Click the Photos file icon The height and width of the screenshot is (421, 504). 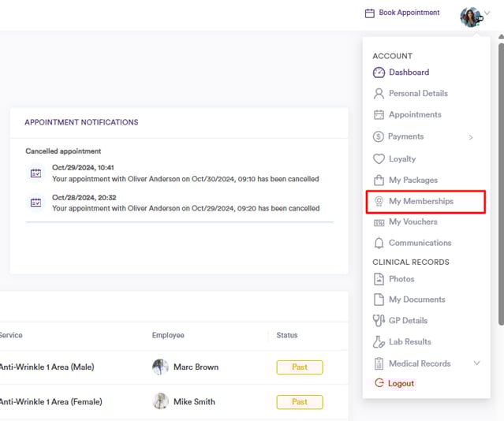pyautogui.click(x=379, y=279)
